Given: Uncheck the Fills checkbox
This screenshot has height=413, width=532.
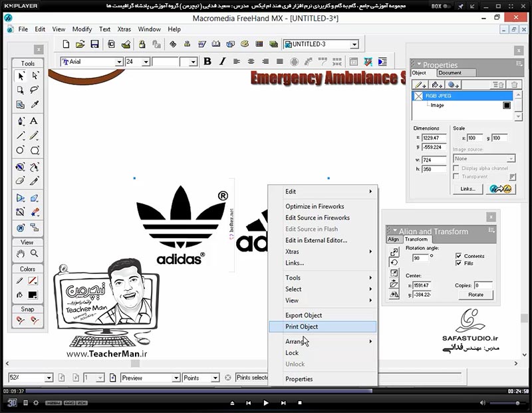Looking at the screenshot, I should coord(458,263).
